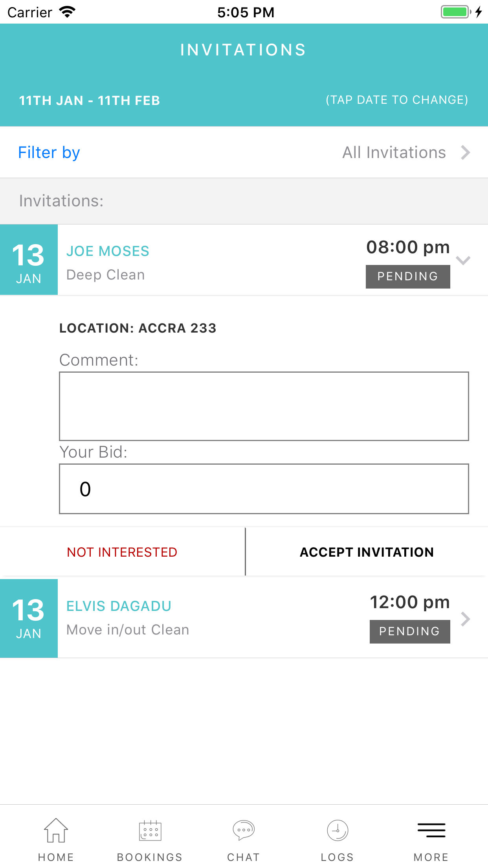The image size is (488, 868).
Task: Open the Chat speech bubble icon
Action: (x=244, y=830)
